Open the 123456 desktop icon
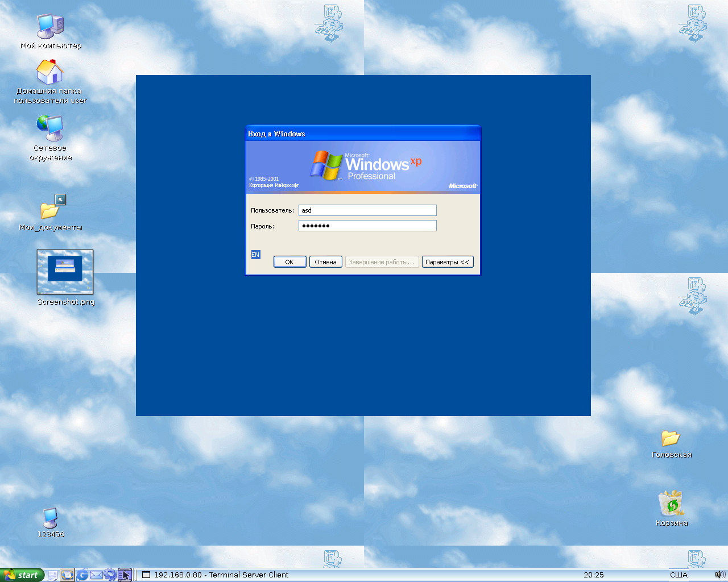This screenshot has height=582, width=728. (x=50, y=518)
